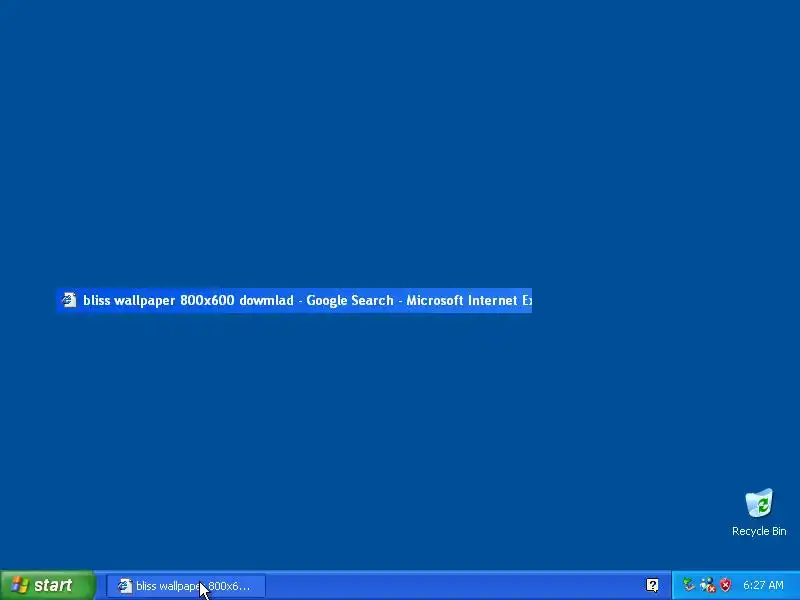Click the IE page icon in title bar
The height and width of the screenshot is (600, 800).
[69, 299]
